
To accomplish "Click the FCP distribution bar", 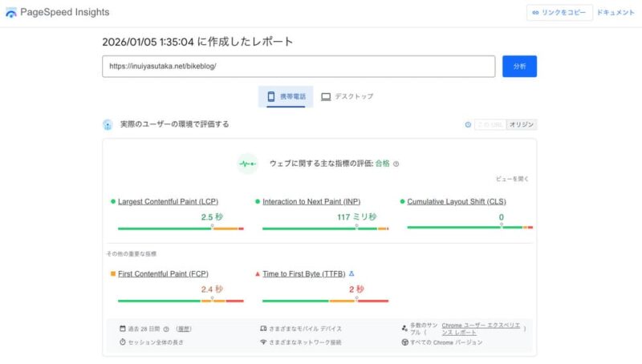I will [x=181, y=301].
